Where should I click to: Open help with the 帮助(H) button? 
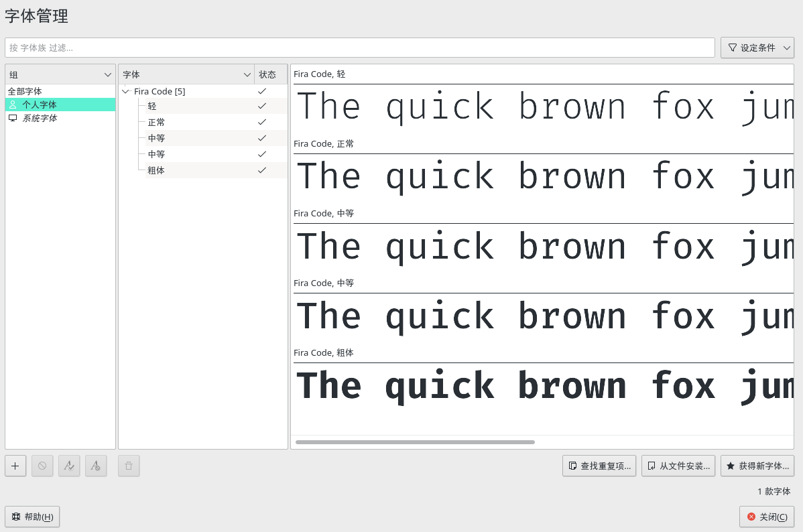32,517
